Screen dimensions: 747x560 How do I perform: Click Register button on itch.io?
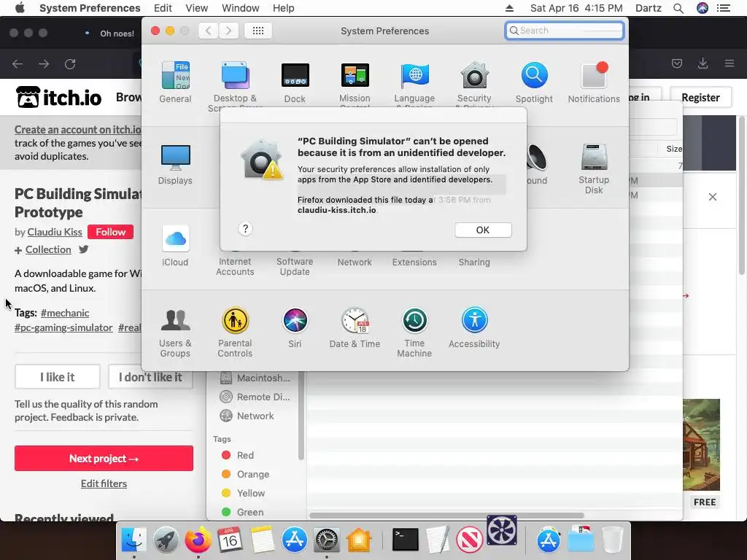700,98
